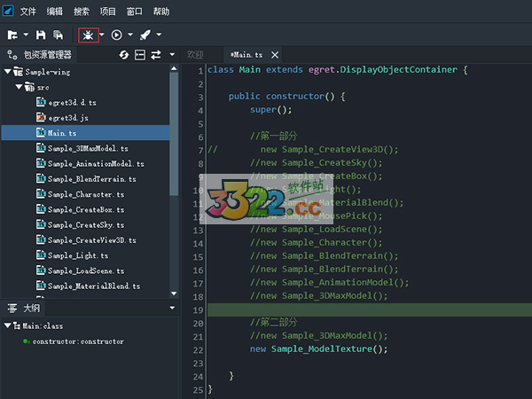Image resolution: width=532 pixels, height=399 pixels.
Task: Click the src folder icon
Action: [29, 87]
